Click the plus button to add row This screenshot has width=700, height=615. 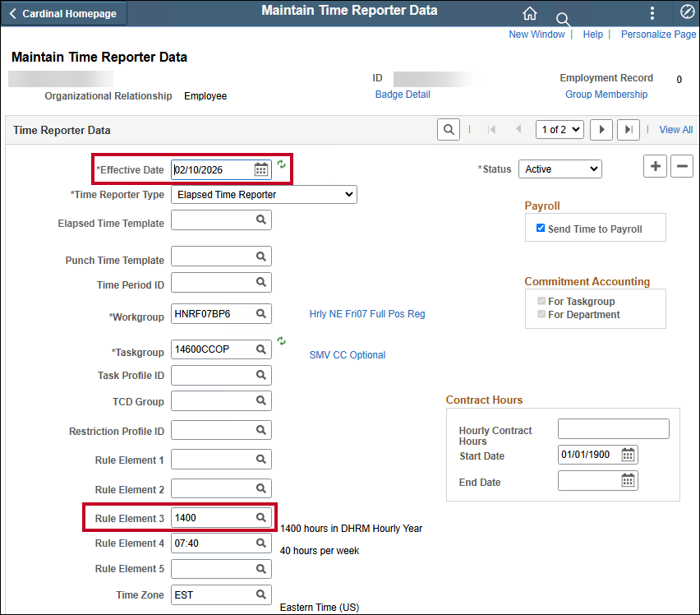click(655, 167)
